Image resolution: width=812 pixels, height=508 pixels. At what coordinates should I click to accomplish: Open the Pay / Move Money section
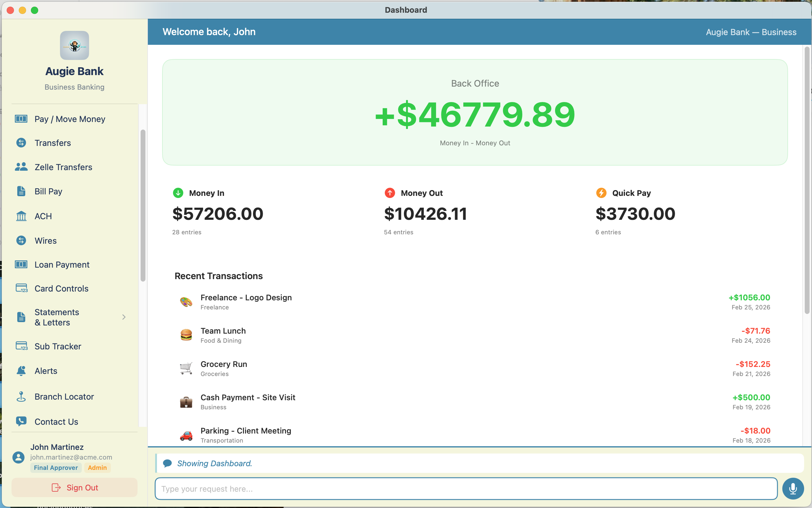point(69,119)
